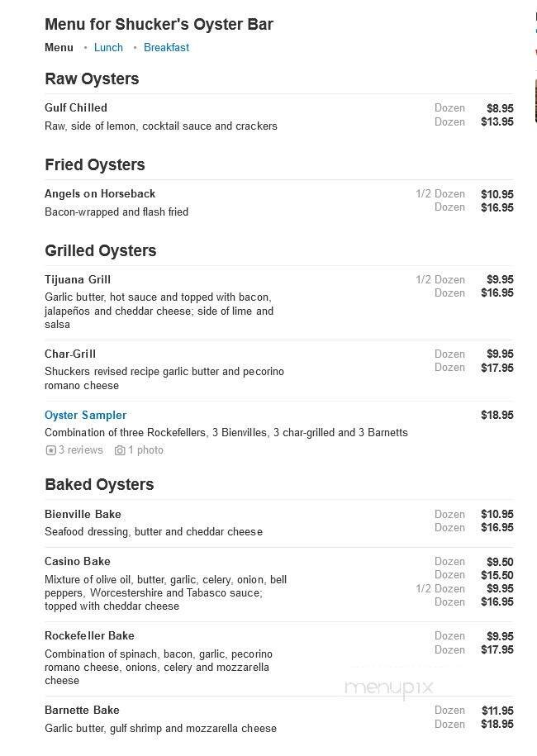This screenshot has width=537, height=756.
Task: Click the star icon beside 3 reviews
Action: tap(50, 449)
